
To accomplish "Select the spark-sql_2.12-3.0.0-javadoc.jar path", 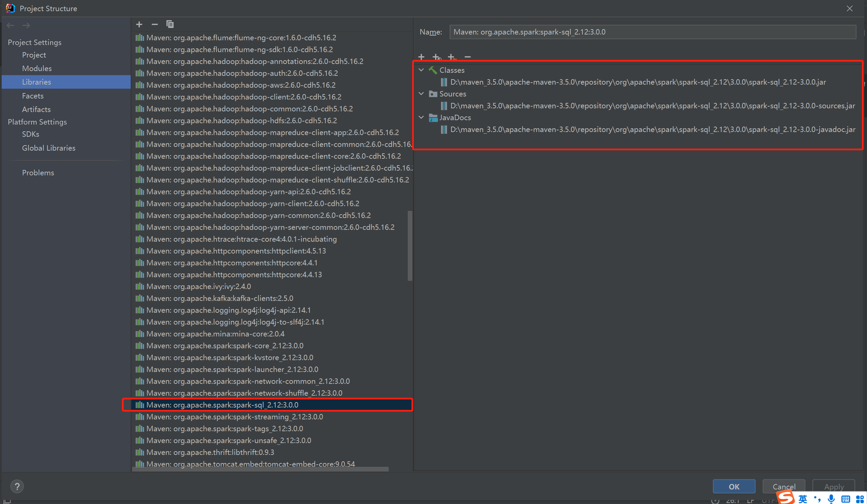I will (652, 130).
